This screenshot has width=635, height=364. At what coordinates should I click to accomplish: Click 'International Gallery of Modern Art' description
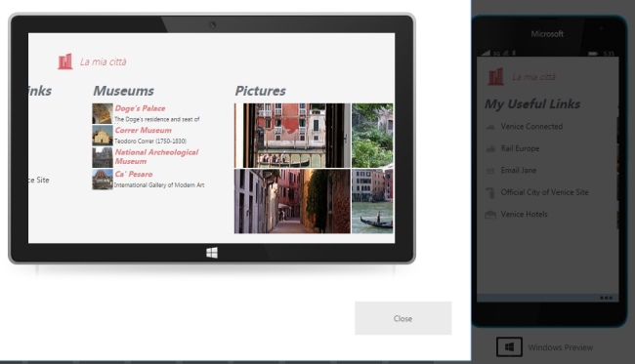click(159, 184)
